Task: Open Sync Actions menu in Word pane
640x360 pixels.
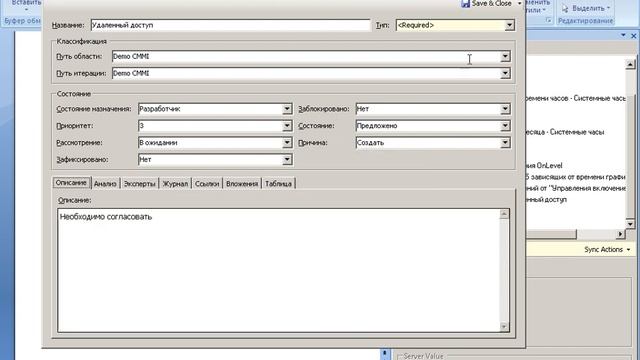Action: coord(607,249)
